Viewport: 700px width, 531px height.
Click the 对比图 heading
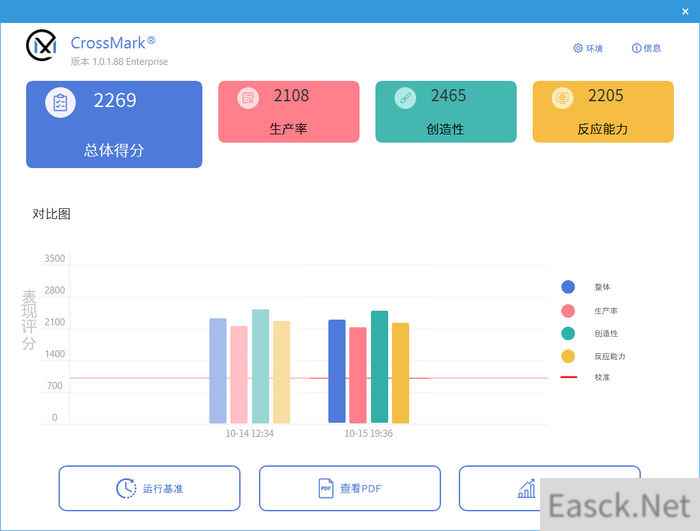[51, 214]
